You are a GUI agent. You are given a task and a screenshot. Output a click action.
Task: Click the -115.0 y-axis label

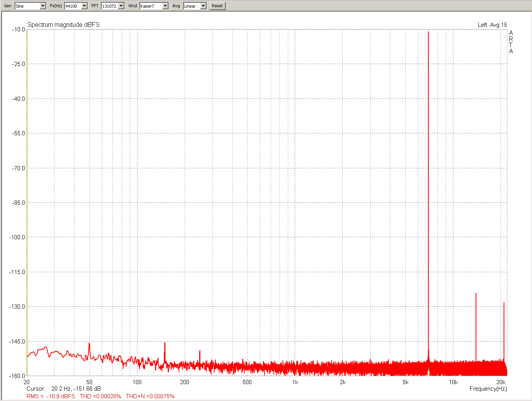pyautogui.click(x=17, y=272)
